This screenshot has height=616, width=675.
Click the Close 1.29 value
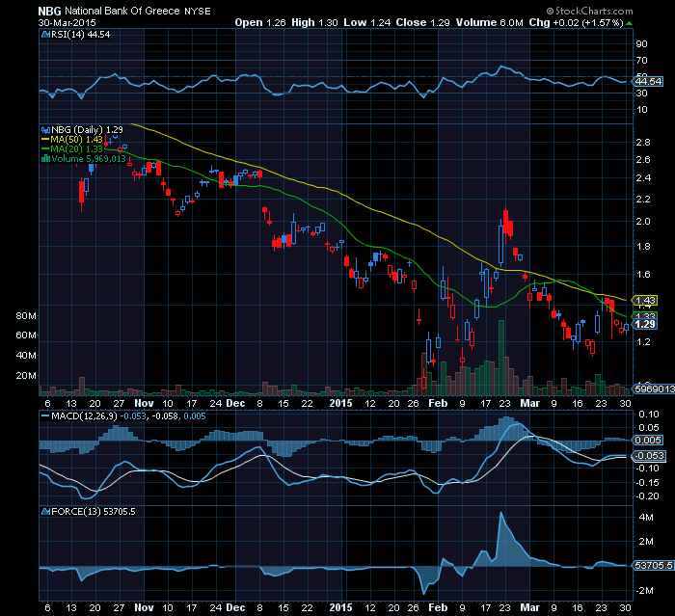pyautogui.click(x=422, y=22)
